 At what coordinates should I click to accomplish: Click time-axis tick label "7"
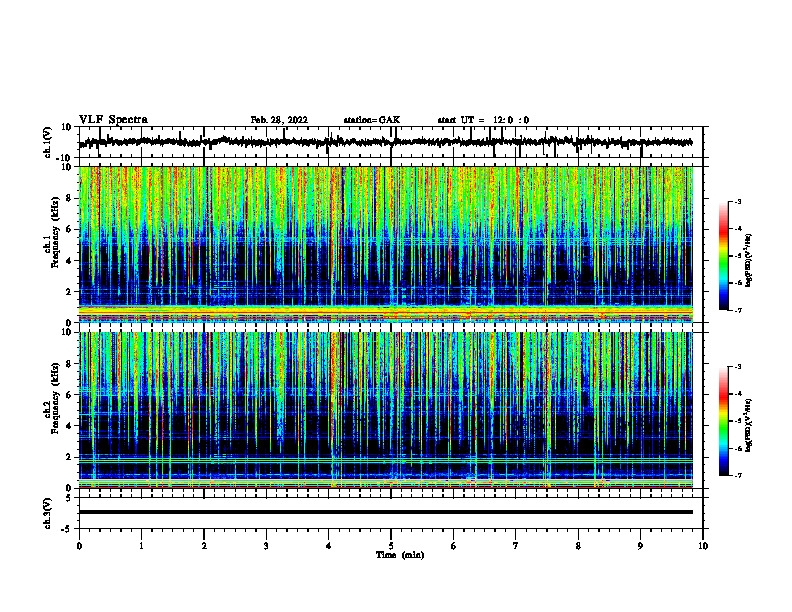[x=516, y=546]
